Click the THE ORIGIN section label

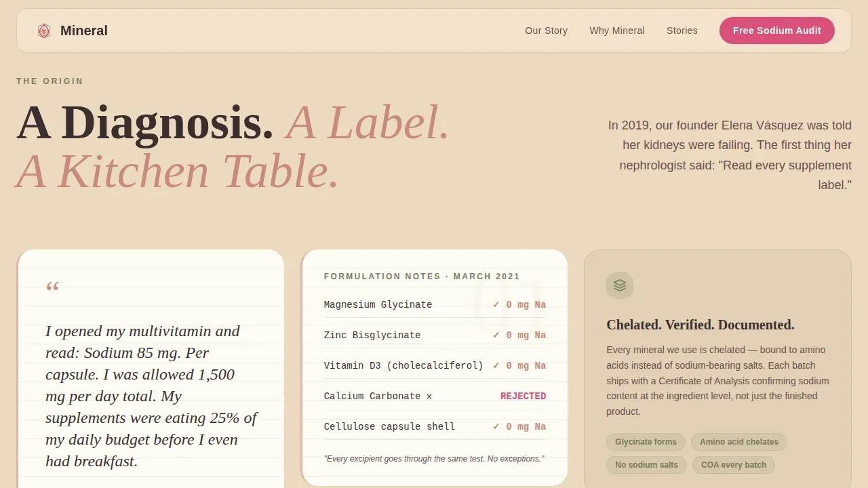click(x=50, y=81)
